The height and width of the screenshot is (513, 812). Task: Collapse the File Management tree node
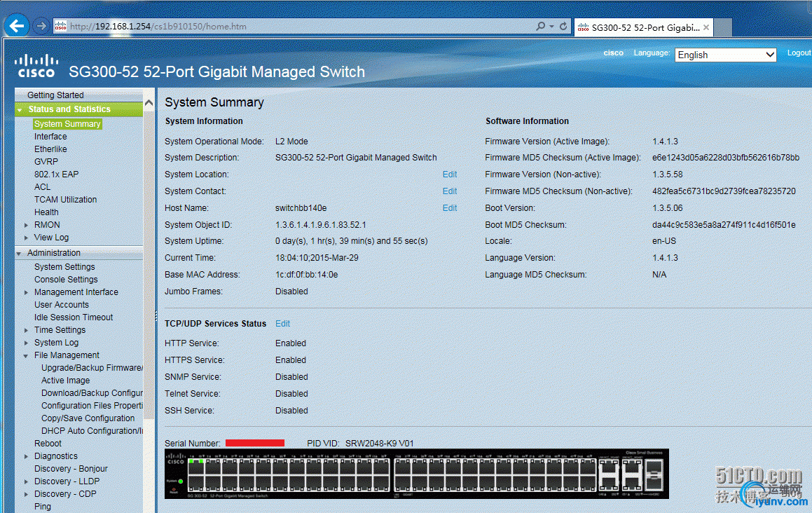[x=27, y=355]
